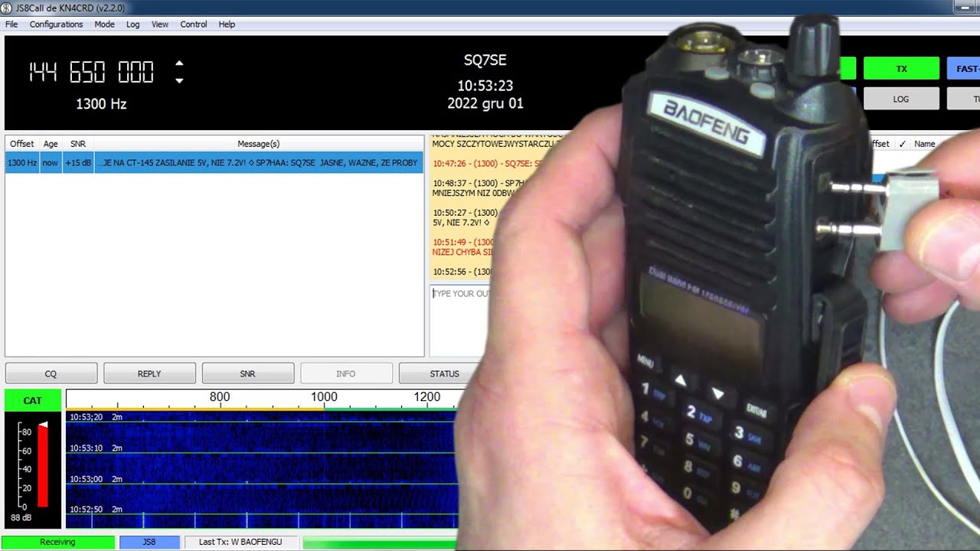Viewport: 980px width, 551px height.
Task: Click the 10:52:56 log entry
Action: (x=462, y=272)
